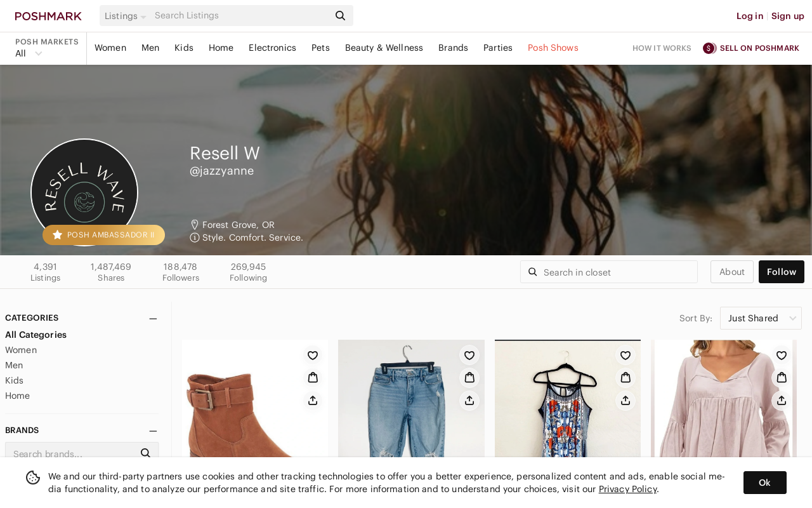Screen dimensions: 812x508
Task: Share the brown boot listing
Action: click(313, 400)
